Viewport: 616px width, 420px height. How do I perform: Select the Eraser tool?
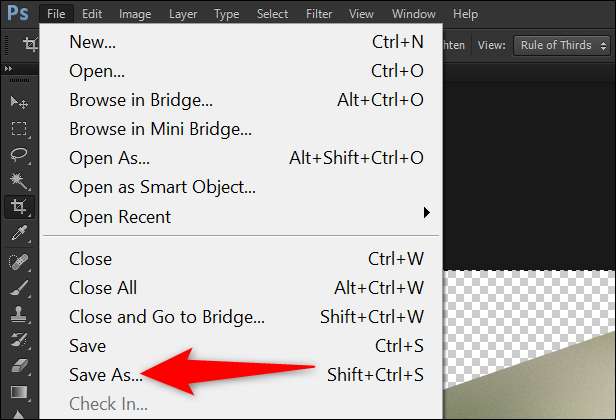tap(18, 365)
